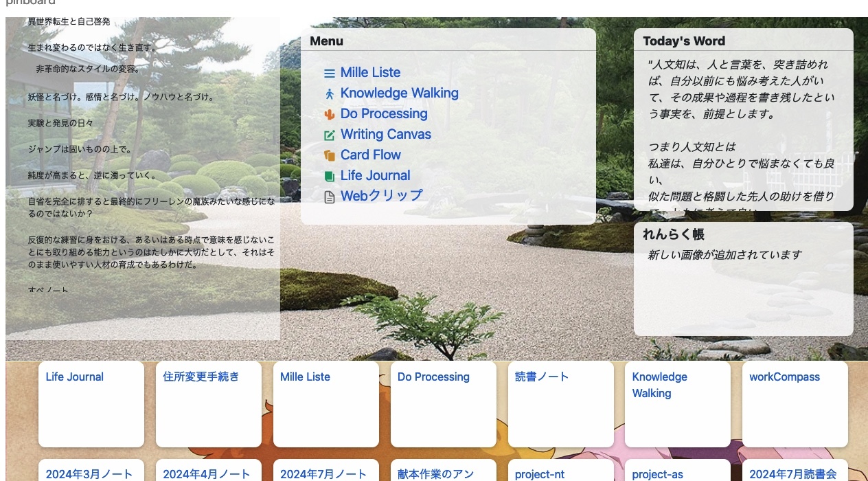Click the orange icon beside Do Processing

tap(330, 115)
